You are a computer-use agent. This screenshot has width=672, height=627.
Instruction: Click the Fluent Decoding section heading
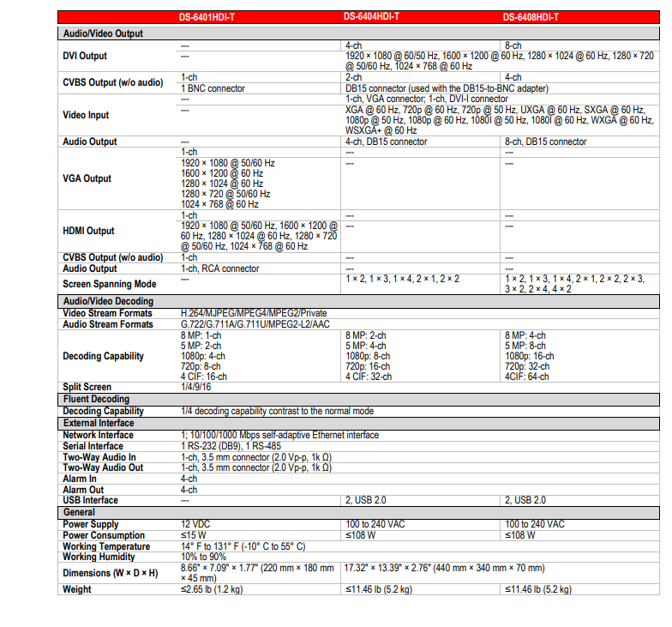pyautogui.click(x=96, y=399)
